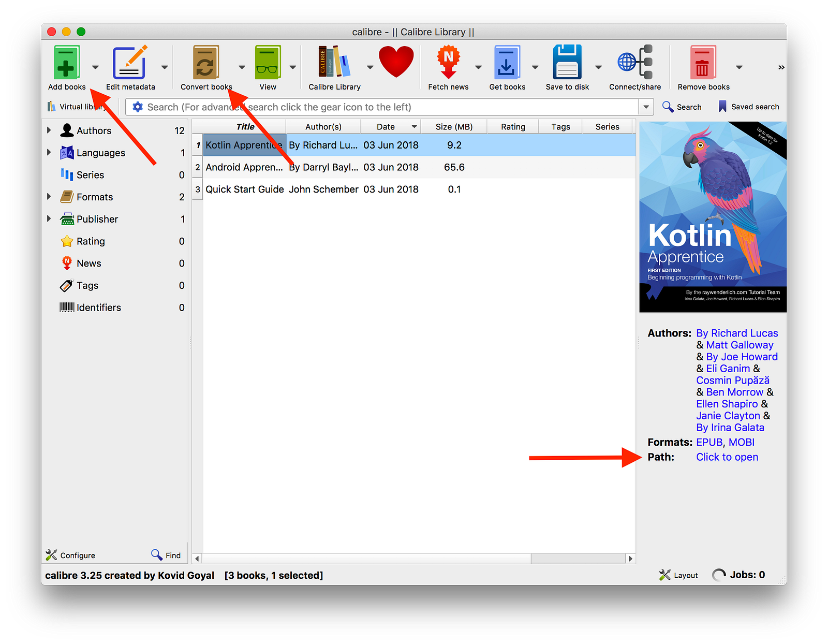This screenshot has width=828, height=644.
Task: Show more toolbar items chevron
Action: click(x=781, y=67)
